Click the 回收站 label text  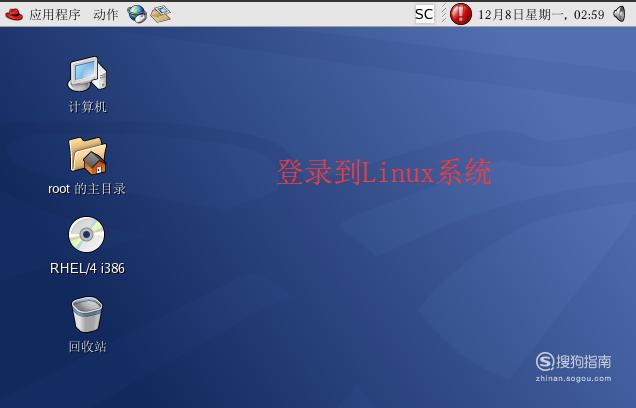[87, 346]
